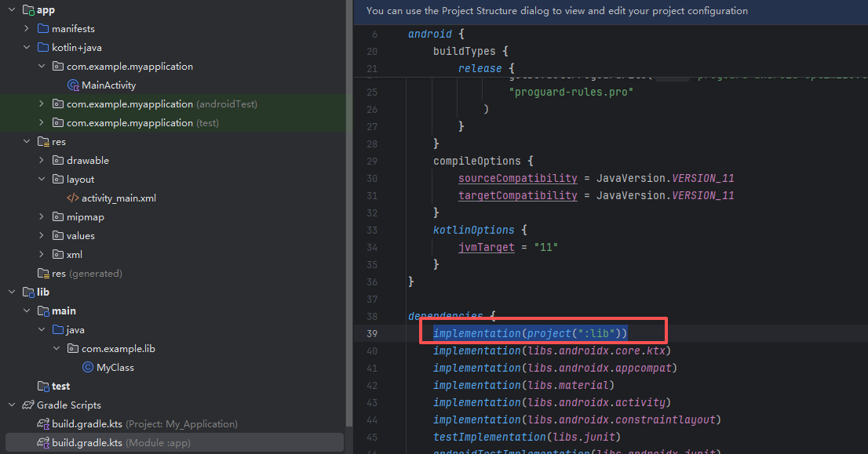Collapse the com.example.myapplication main package

[x=42, y=67]
